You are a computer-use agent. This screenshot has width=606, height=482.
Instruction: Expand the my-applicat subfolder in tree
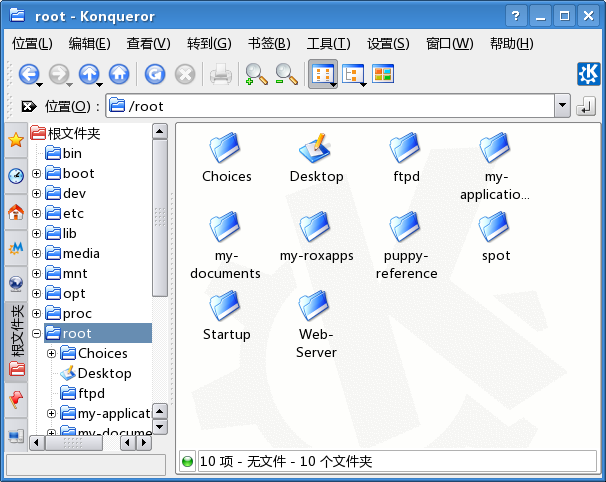51,414
